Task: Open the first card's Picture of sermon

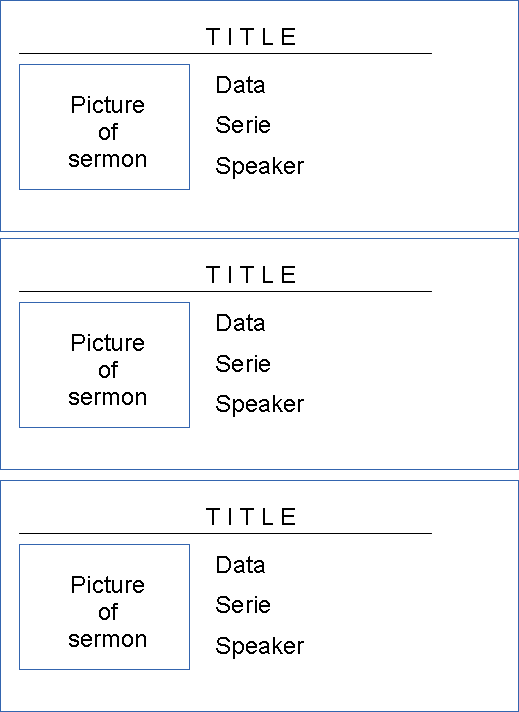Action: pos(104,127)
